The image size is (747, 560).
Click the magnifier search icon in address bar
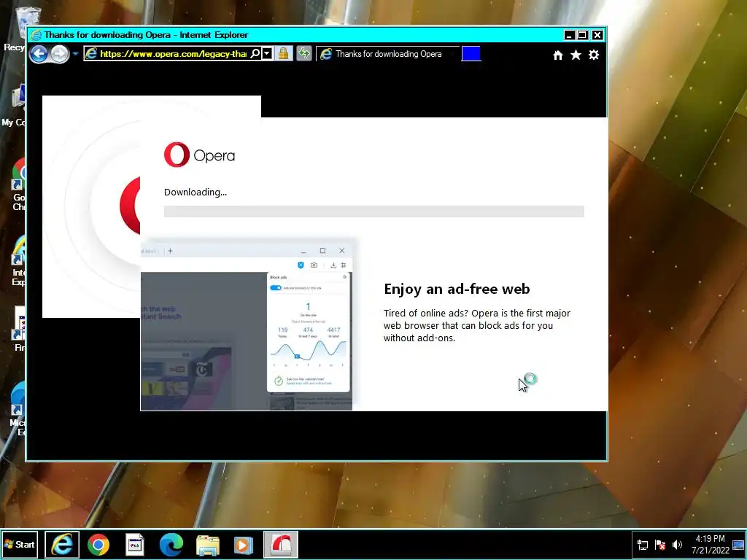255,54
